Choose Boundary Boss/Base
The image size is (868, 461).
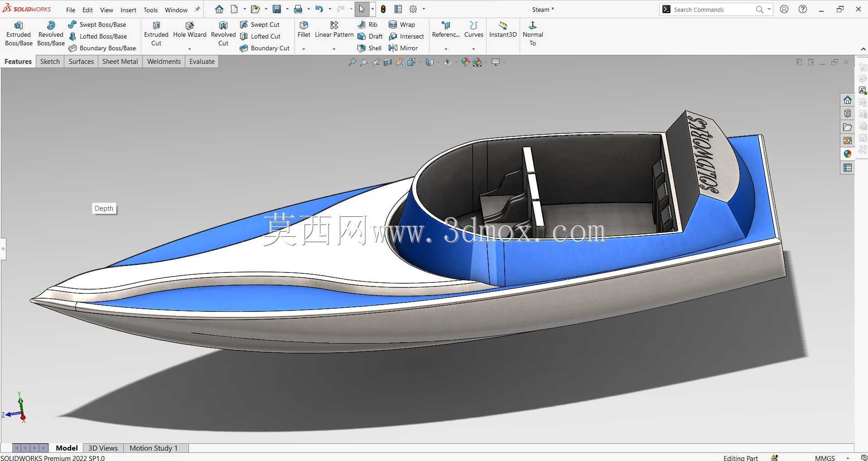click(102, 48)
